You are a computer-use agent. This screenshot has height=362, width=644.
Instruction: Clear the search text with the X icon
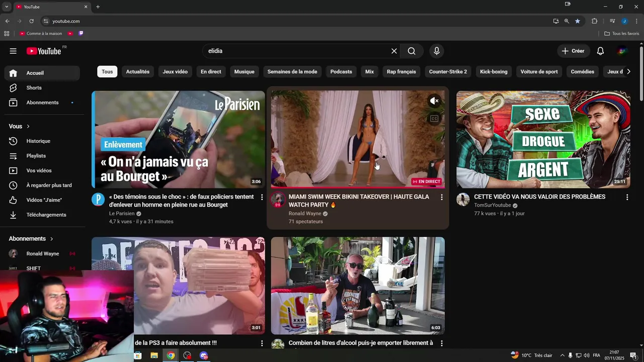(x=394, y=51)
